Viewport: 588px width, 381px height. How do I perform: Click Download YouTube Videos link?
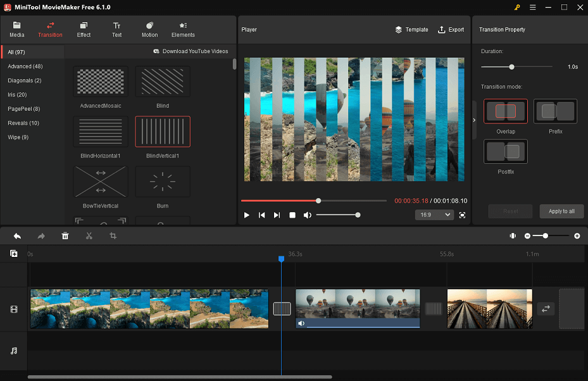tap(191, 51)
